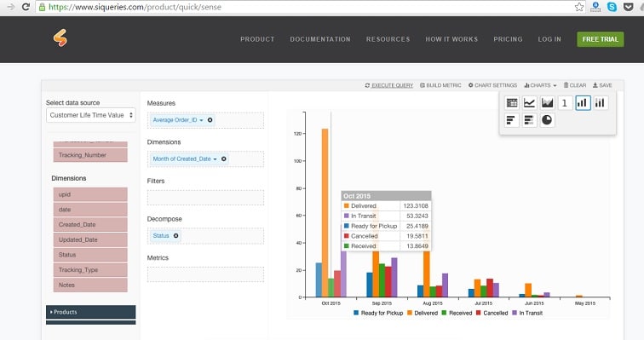Select the stacked column chart icon
The width and height of the screenshot is (644, 340).
point(601,102)
